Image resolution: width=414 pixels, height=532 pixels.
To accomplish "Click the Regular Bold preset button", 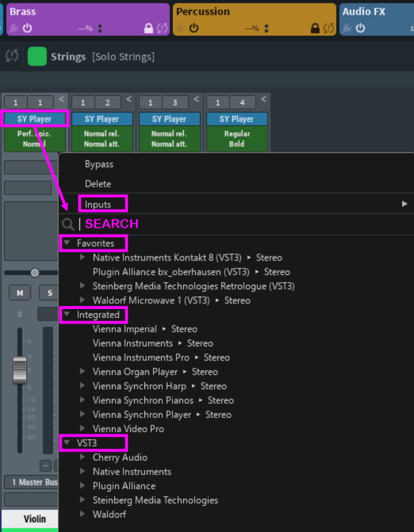I will [x=236, y=139].
